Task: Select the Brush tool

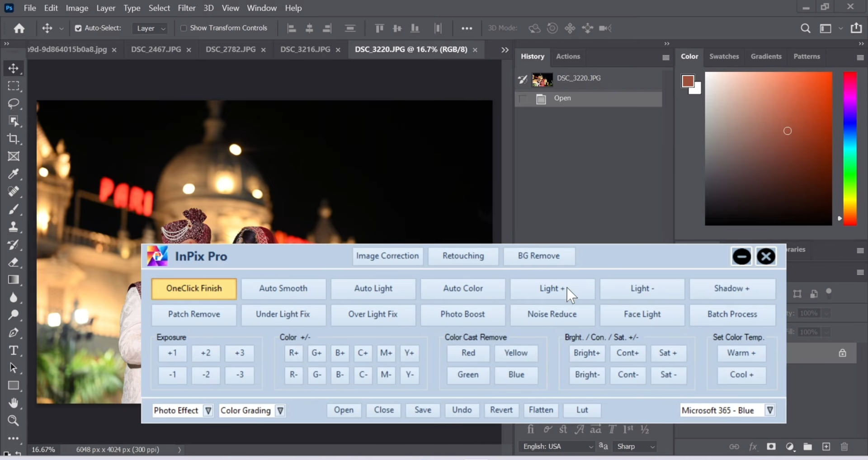Action: pyautogui.click(x=14, y=209)
